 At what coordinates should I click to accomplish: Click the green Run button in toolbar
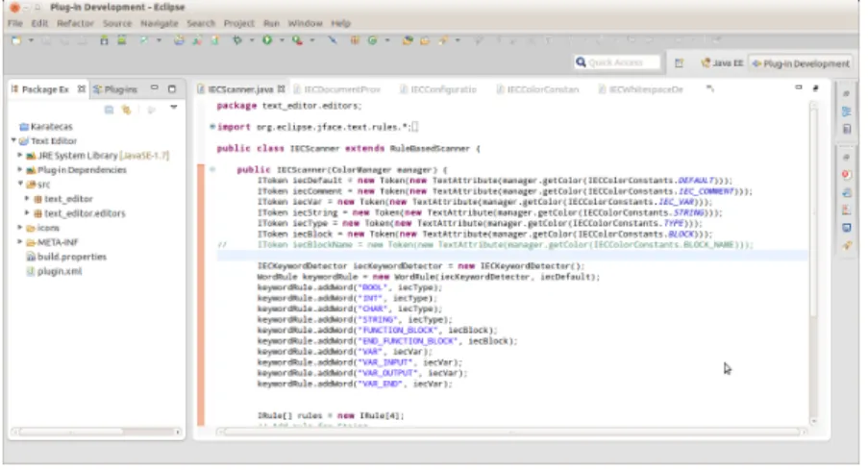click(267, 39)
